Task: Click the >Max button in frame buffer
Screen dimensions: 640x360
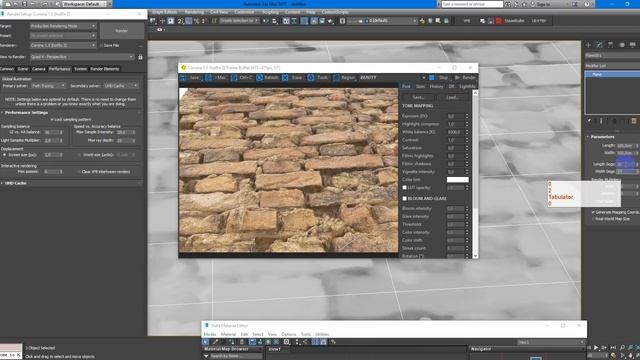Action: point(215,78)
